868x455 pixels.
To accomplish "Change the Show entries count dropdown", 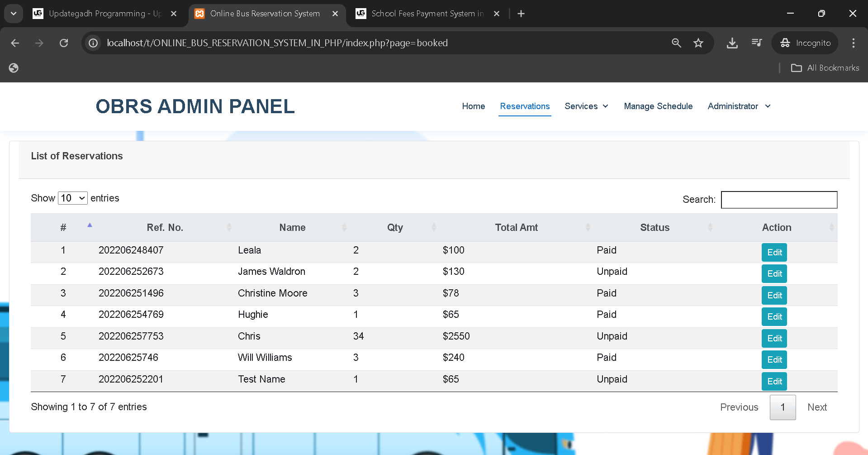I will 73,198.
